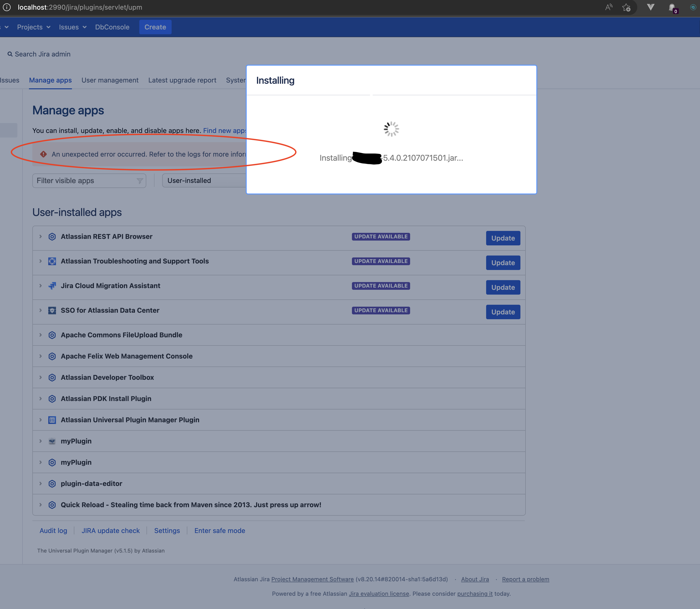This screenshot has width=700, height=609.
Task: Click the JIRA update check link
Action: [x=111, y=531]
